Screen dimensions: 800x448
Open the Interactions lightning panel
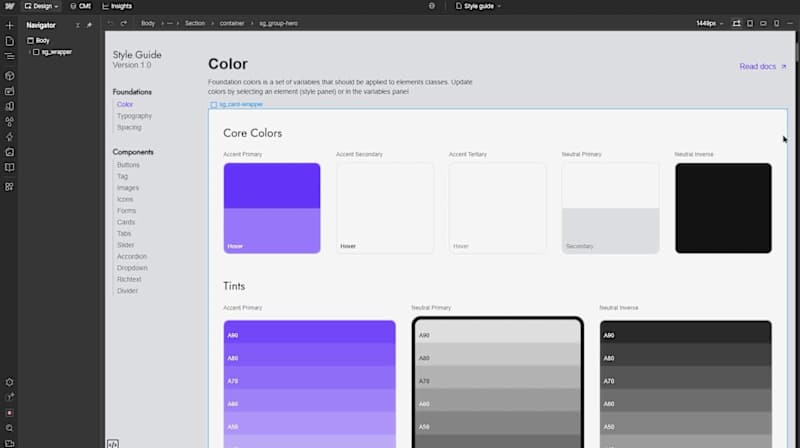tap(9, 137)
